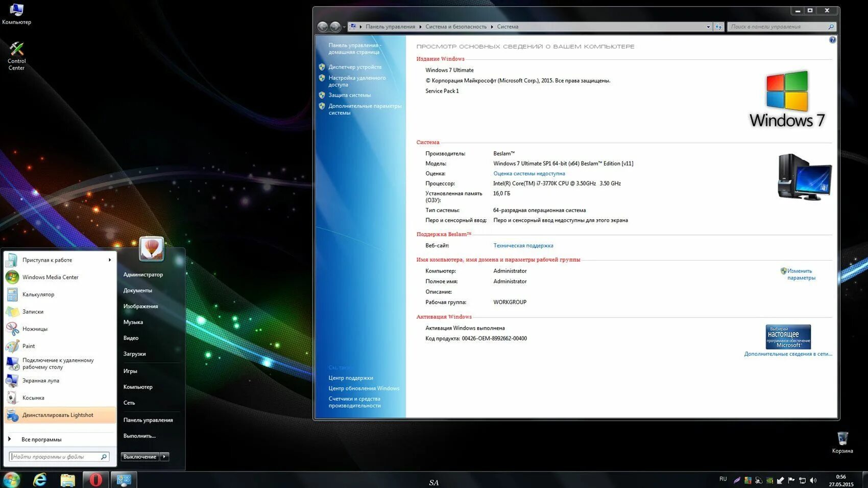Open Windows Explorer folder on taskbar
This screenshot has width=868, height=488.
tap(68, 480)
